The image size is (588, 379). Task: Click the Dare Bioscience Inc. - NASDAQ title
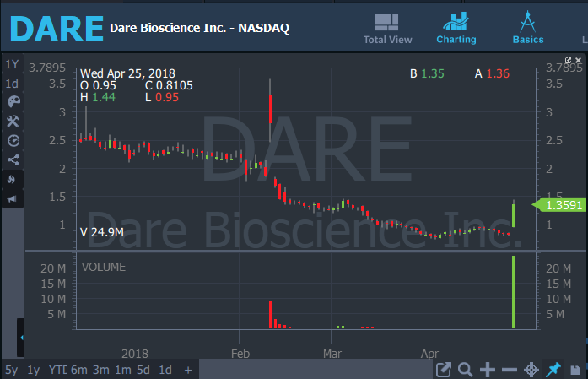tap(199, 28)
